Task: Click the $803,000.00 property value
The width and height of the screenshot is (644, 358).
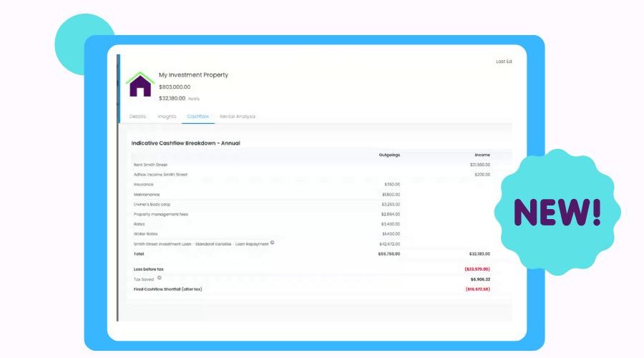Action: click(x=175, y=87)
